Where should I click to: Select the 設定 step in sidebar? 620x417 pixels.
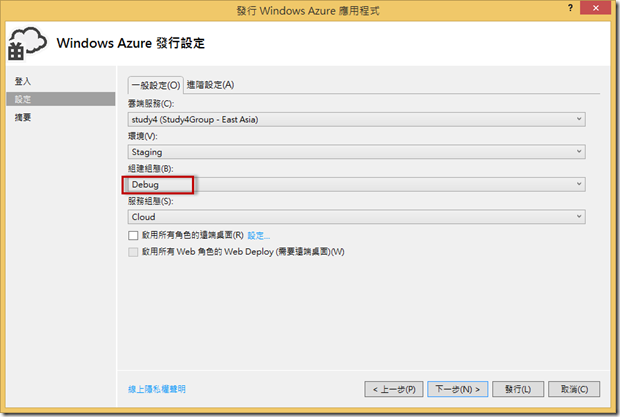[x=61, y=99]
